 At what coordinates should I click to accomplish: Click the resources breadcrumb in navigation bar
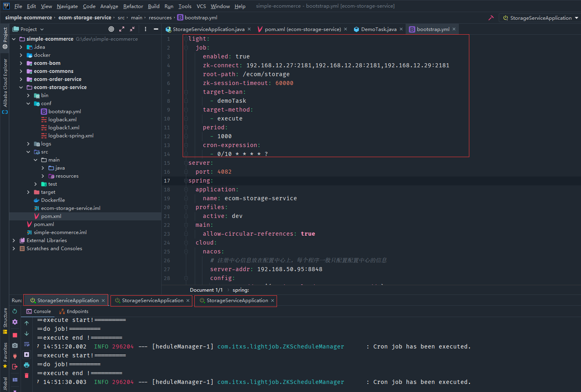(160, 18)
